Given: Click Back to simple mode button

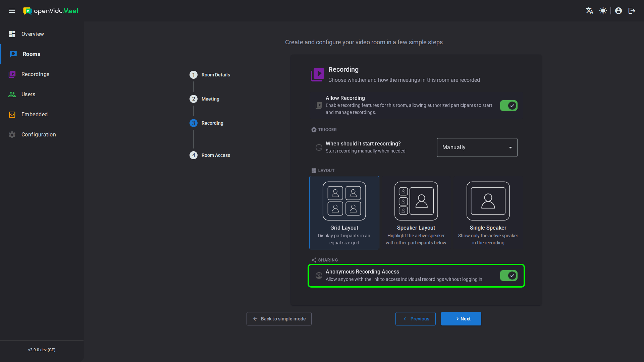Looking at the screenshot, I should (x=279, y=319).
